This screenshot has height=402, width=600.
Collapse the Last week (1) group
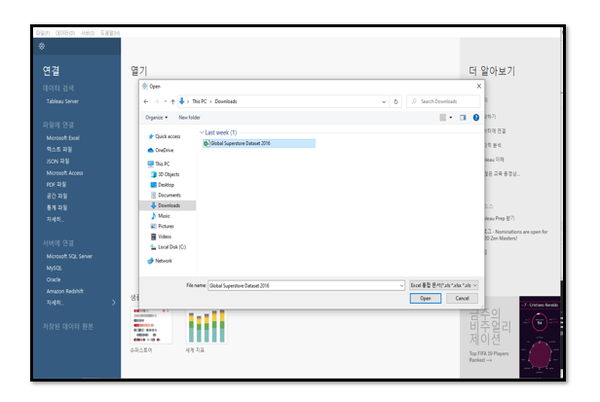click(202, 133)
